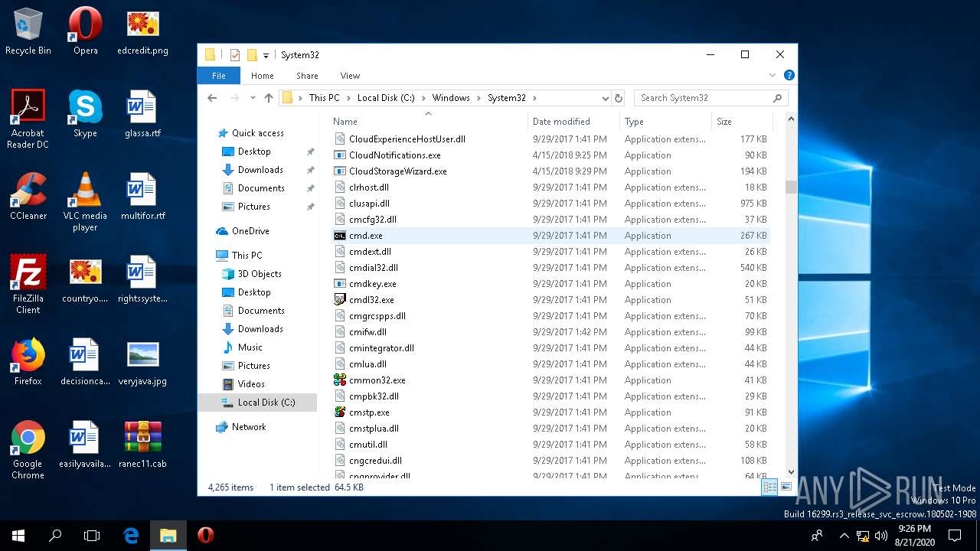Open the View ribbon tab
980x551 pixels.
click(x=350, y=76)
